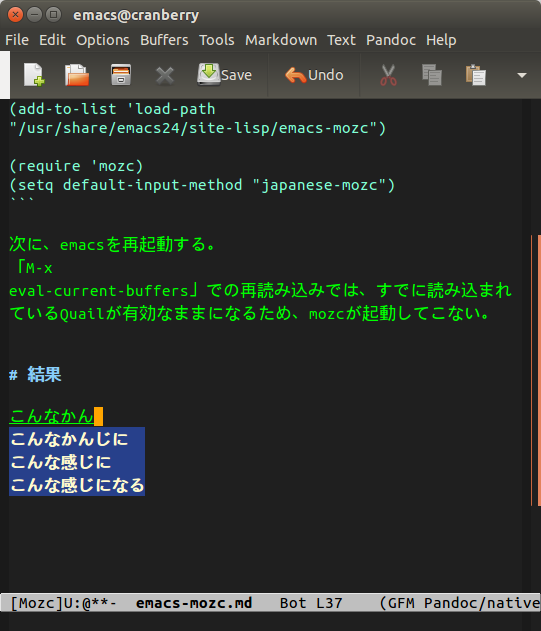This screenshot has width=541, height=631.
Task: Click the eval-current-buffers text
Action: pyautogui.click(x=99, y=291)
